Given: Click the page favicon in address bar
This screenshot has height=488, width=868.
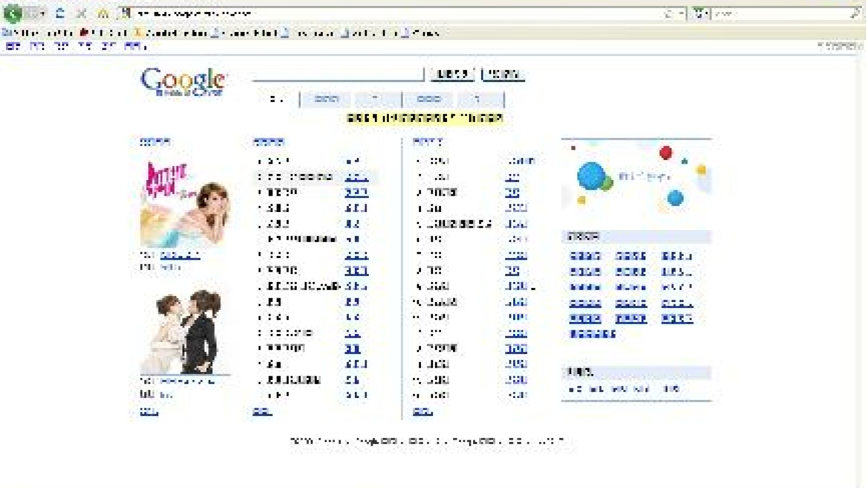Looking at the screenshot, I should click(126, 13).
